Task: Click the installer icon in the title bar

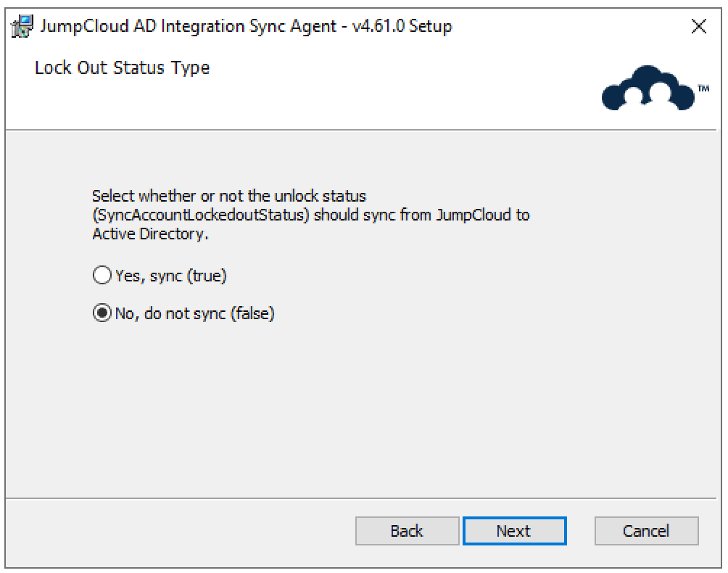Action: [22, 27]
